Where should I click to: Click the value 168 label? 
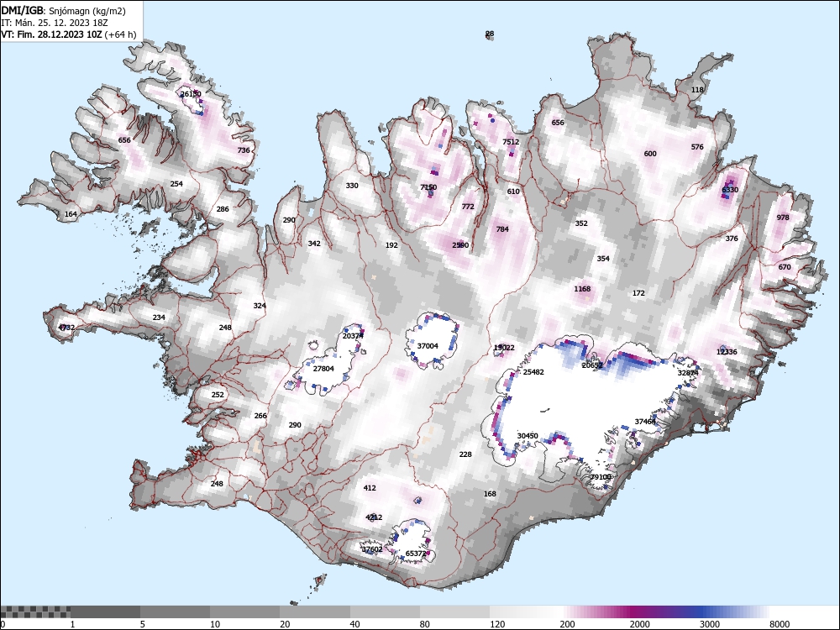point(490,494)
